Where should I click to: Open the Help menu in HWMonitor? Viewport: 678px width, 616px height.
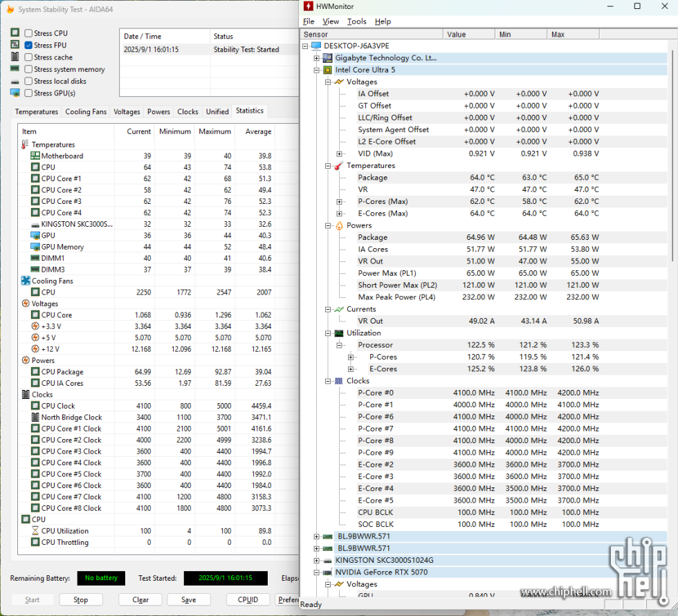coord(383,21)
